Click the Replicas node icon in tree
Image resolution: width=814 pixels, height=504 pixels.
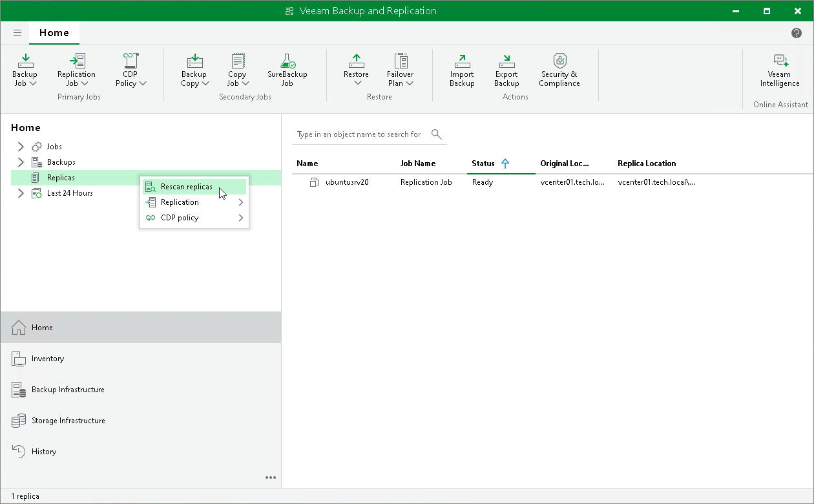pos(36,178)
